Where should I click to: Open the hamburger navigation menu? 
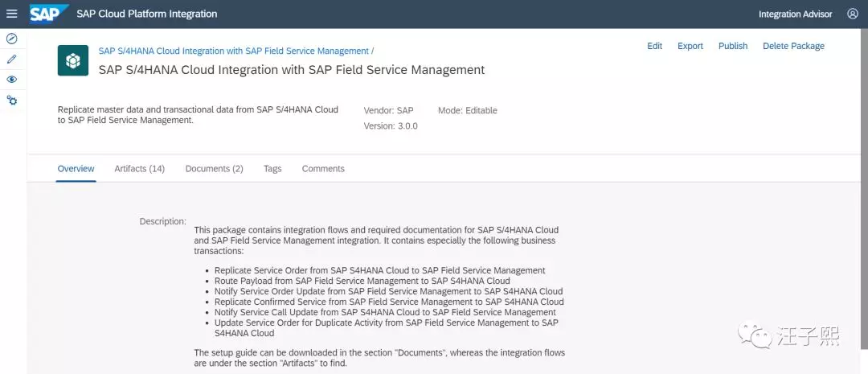pos(11,14)
